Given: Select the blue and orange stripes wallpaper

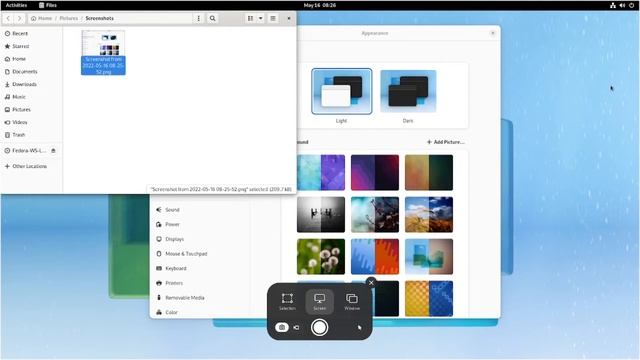Looking at the screenshot, I should click(375, 257).
